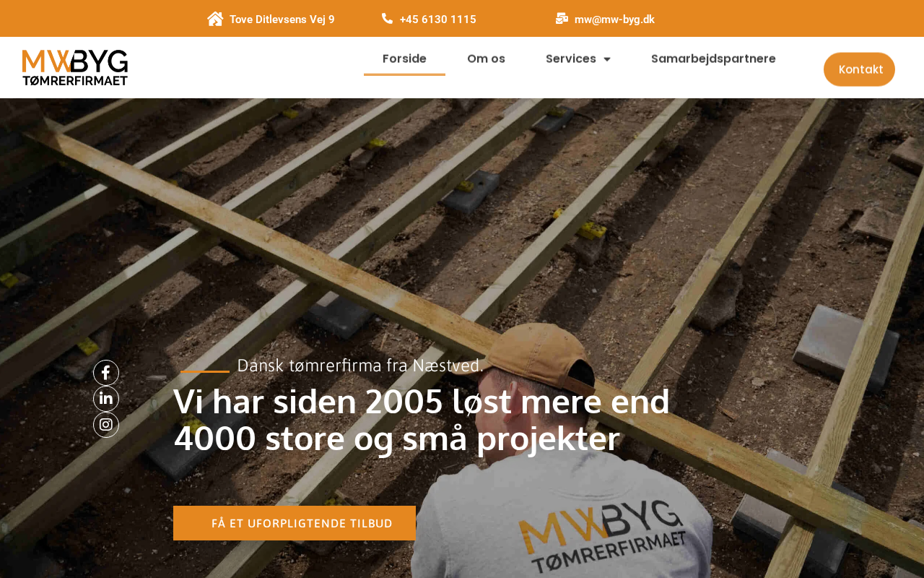Click the Dansk tømrerfirma fra Næstved tagline
This screenshot has height=578, width=924.
pyautogui.click(x=360, y=366)
